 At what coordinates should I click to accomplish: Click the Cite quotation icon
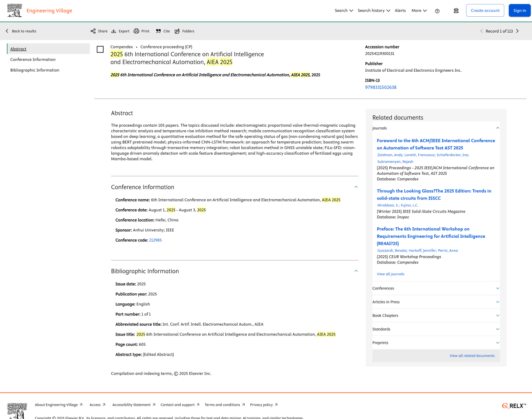pyautogui.click(x=159, y=31)
